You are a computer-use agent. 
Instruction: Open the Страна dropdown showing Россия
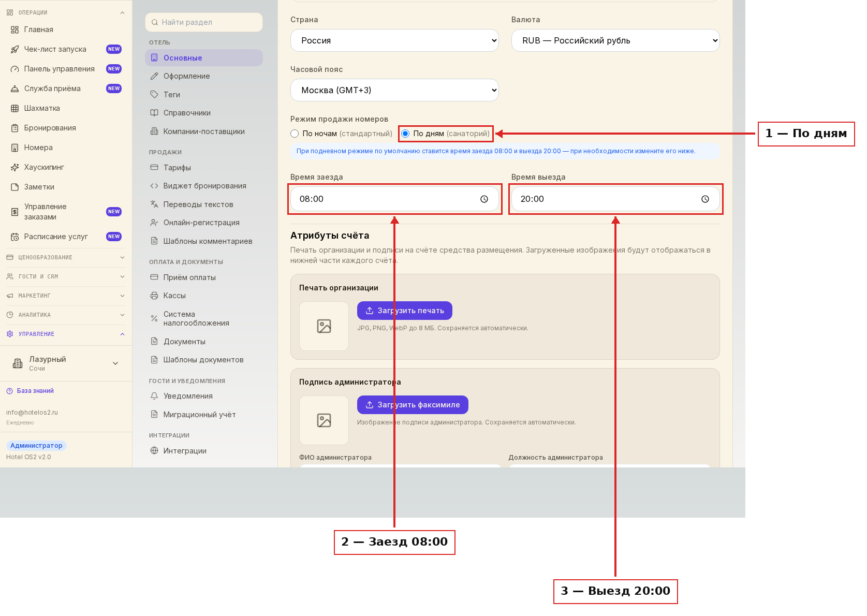(x=394, y=40)
